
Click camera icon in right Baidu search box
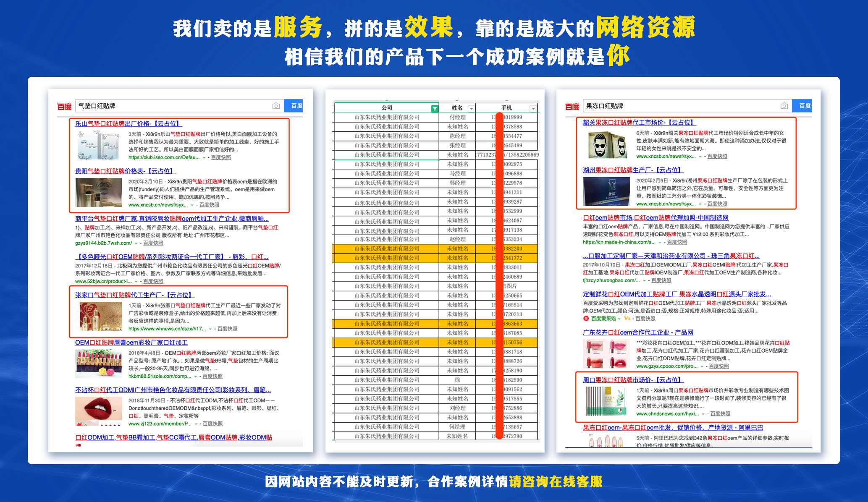[784, 106]
